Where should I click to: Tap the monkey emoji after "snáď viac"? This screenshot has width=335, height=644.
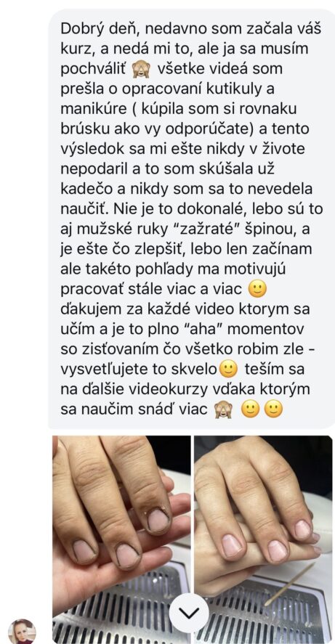click(x=223, y=410)
